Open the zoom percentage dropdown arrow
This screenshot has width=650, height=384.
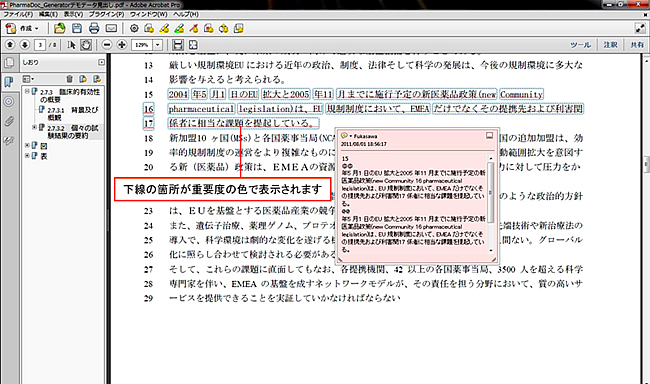click(x=158, y=44)
